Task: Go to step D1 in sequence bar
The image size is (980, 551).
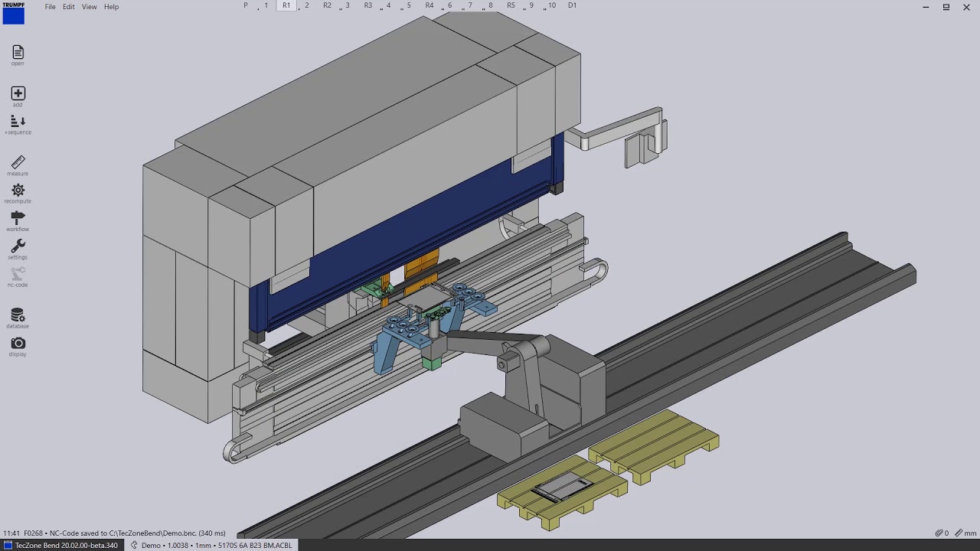Action: 572,5
